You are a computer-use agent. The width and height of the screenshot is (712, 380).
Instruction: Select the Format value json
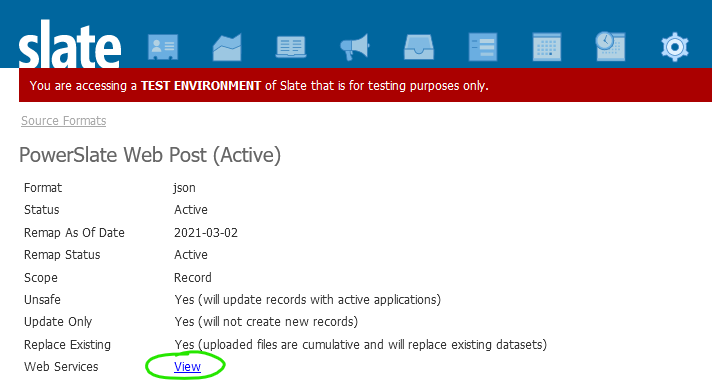point(184,188)
